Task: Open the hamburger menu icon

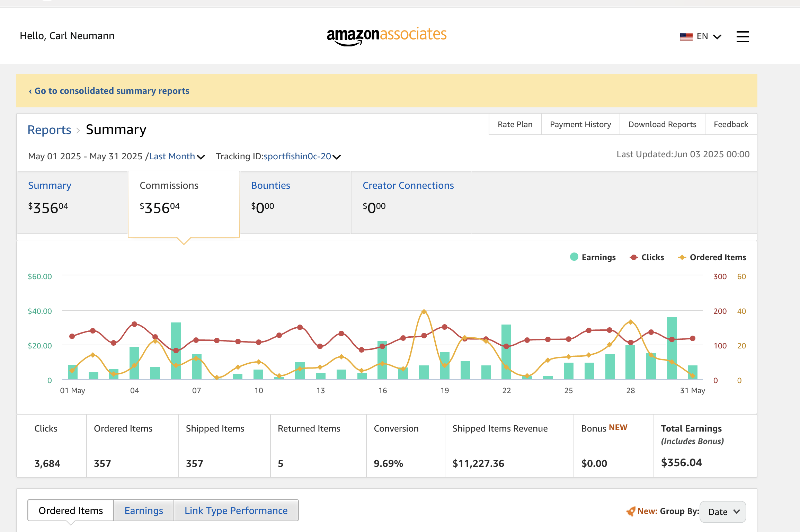Action: (x=743, y=36)
